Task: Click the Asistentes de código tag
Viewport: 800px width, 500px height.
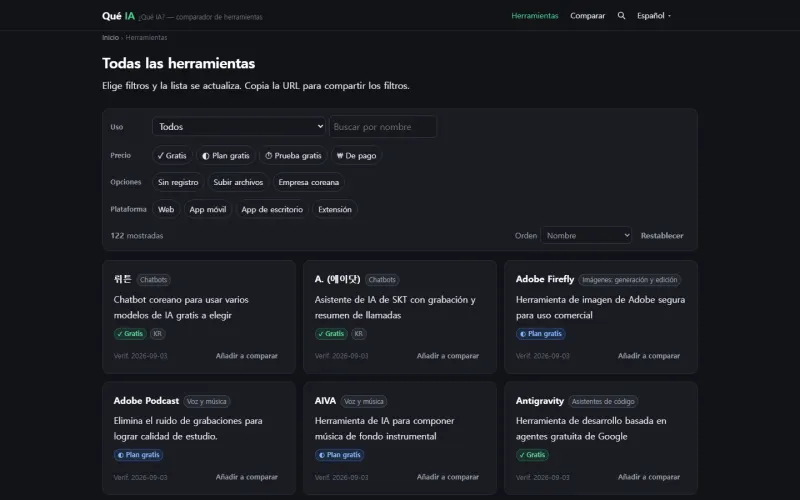Action: 603,401
